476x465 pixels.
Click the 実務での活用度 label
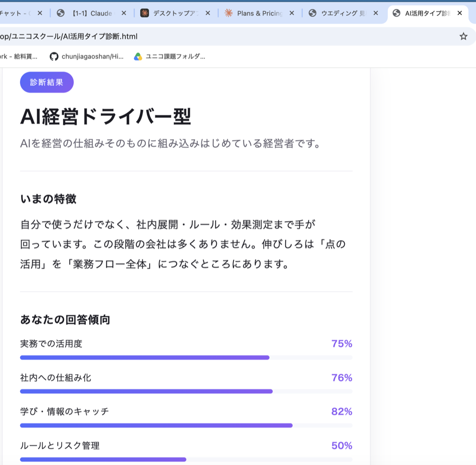click(51, 344)
